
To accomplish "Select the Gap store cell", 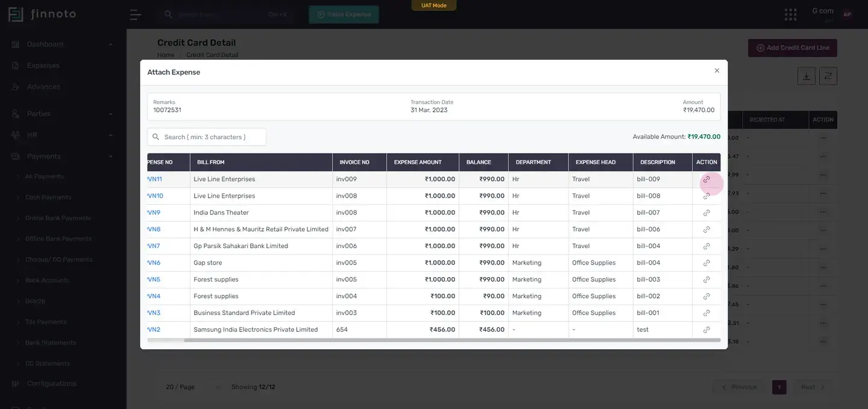I will tap(261, 263).
